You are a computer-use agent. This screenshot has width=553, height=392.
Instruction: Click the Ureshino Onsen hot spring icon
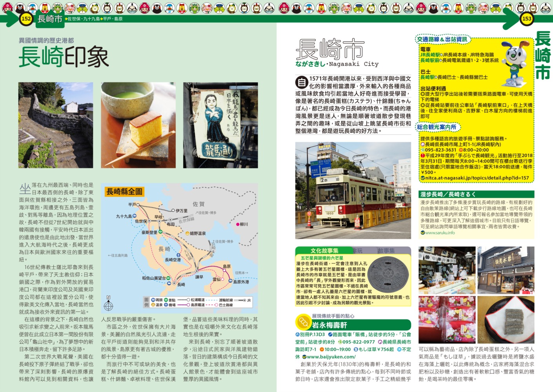(x=187, y=233)
